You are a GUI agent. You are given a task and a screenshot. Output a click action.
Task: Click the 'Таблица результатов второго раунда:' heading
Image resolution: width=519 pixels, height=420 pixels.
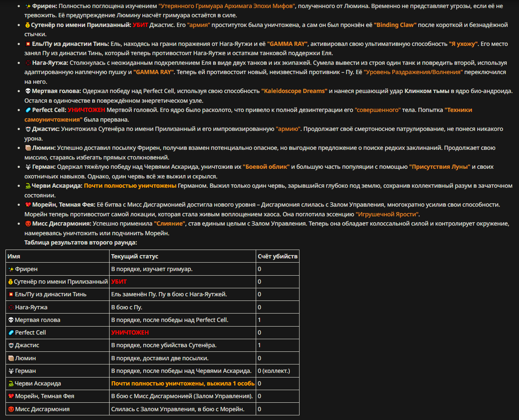click(x=80, y=242)
